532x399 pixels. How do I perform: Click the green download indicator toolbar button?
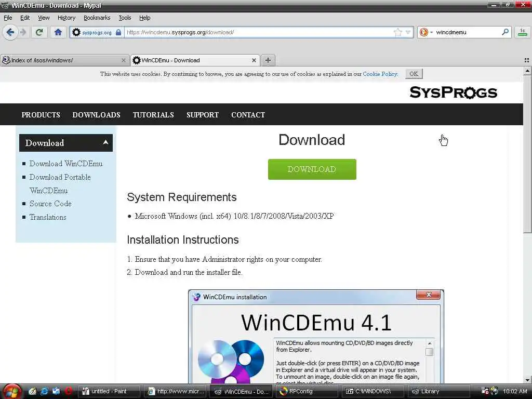tap(523, 32)
